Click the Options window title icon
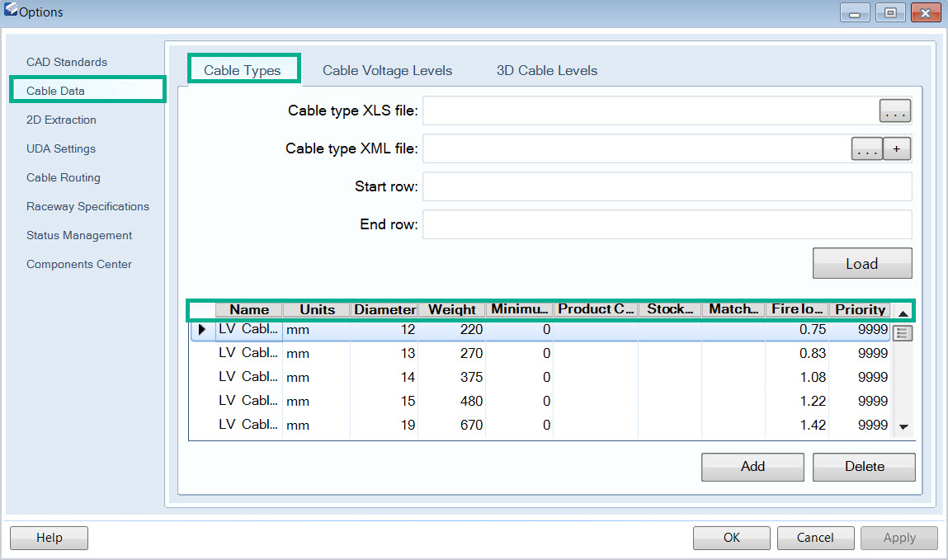 click(x=10, y=10)
